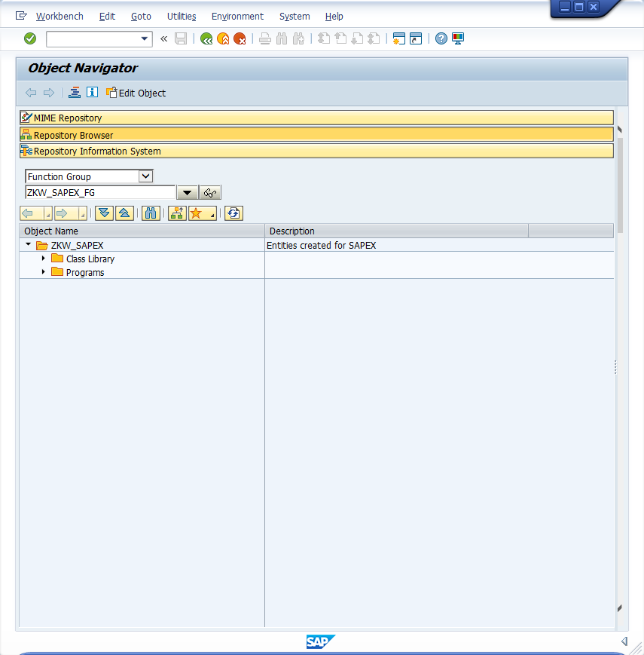This screenshot has height=655, width=644.
Task: Click the Save icon in the toolbar
Action: tap(181, 38)
